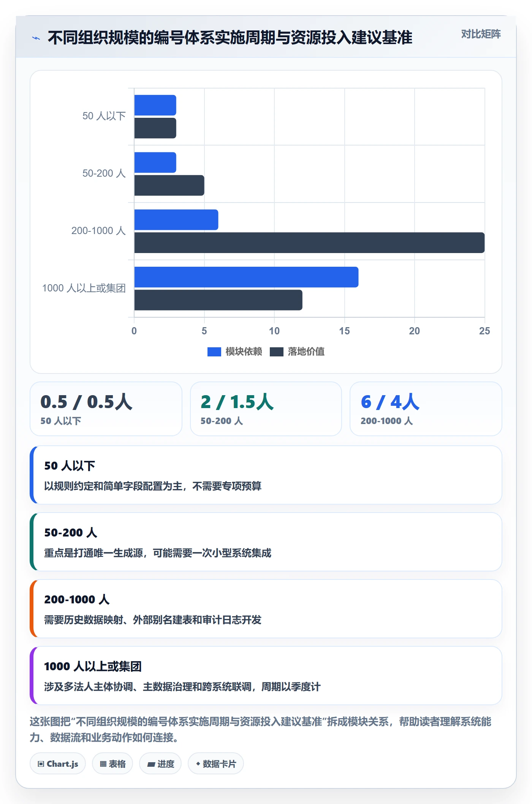Click the bar icon in 进度 tag

click(x=151, y=764)
